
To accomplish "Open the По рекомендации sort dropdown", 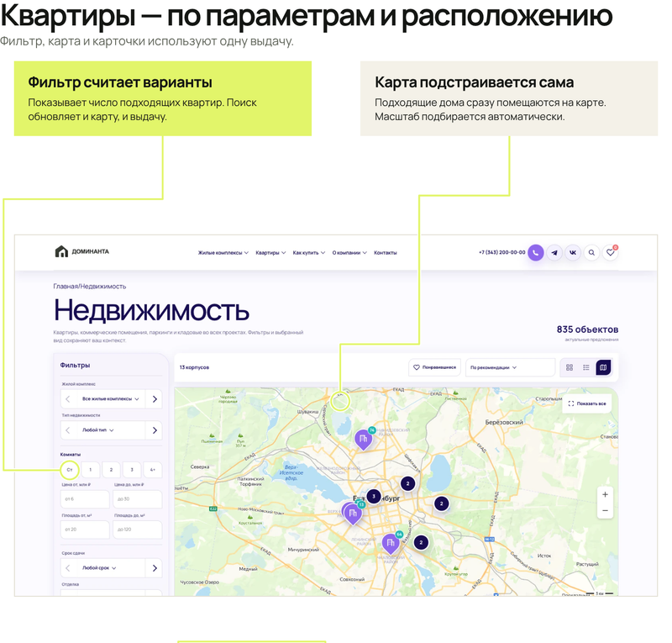I will (x=510, y=367).
